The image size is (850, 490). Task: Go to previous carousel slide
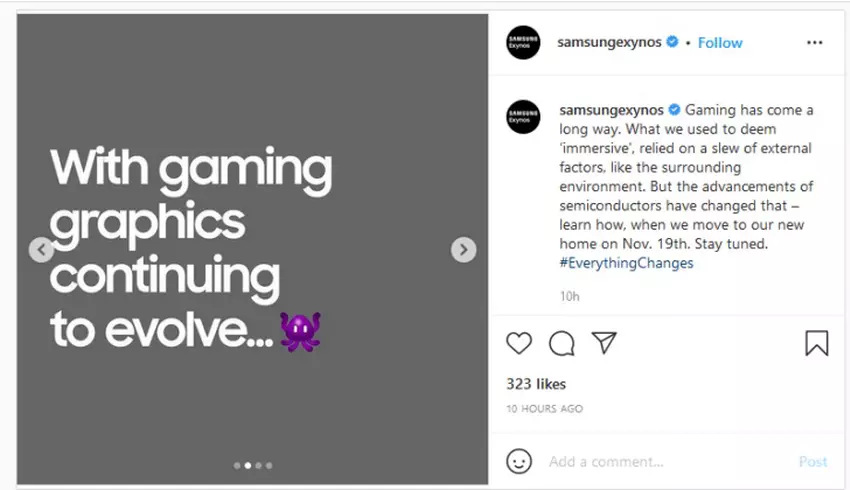(x=41, y=250)
